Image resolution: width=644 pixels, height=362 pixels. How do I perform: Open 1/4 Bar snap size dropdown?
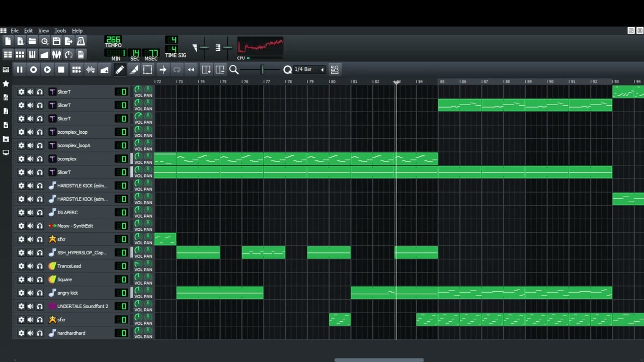coord(308,69)
